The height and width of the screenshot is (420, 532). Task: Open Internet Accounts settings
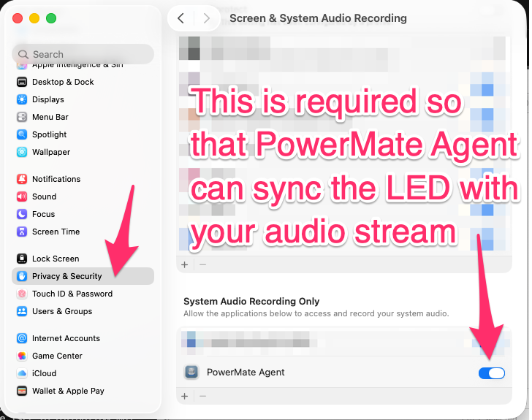[83, 338]
